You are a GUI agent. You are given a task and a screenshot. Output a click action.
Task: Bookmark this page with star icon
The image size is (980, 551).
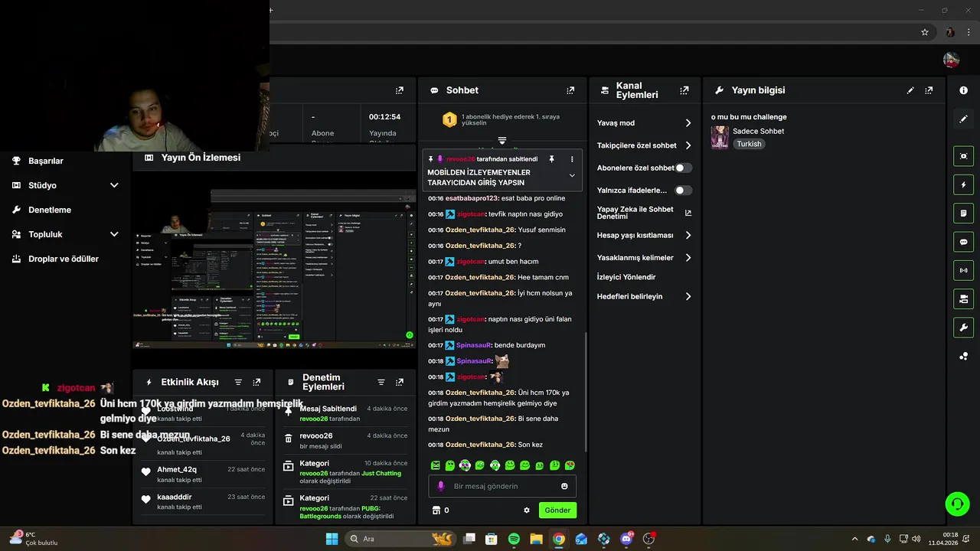coord(925,32)
